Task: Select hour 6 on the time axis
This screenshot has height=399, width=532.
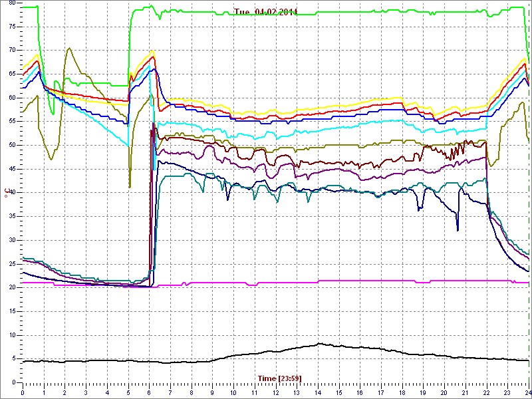Action: click(x=150, y=392)
